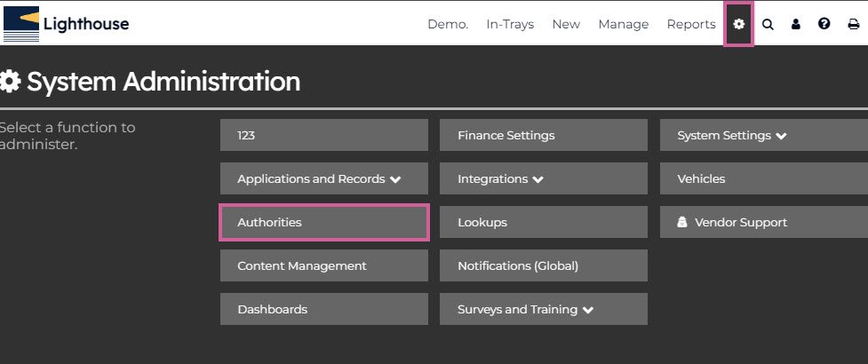Select the New menu item
868x364 pixels.
click(566, 24)
